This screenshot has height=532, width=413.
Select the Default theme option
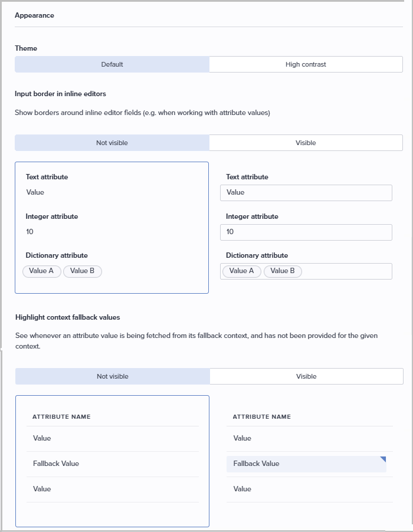pyautogui.click(x=112, y=64)
